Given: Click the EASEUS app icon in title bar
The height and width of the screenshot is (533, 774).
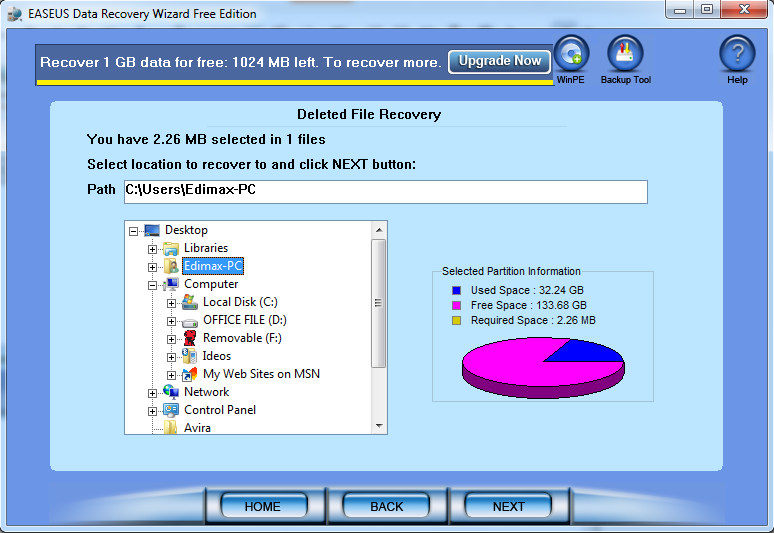Looking at the screenshot, I should click(x=15, y=14).
